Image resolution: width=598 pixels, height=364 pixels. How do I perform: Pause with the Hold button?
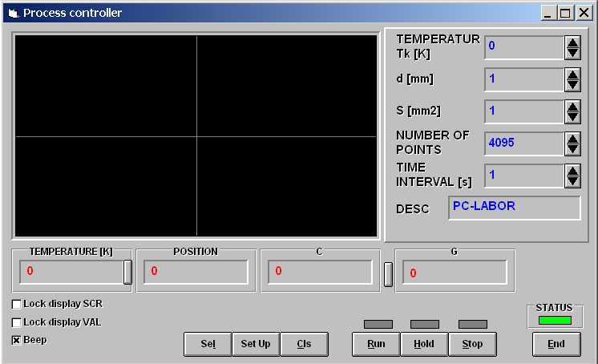424,344
